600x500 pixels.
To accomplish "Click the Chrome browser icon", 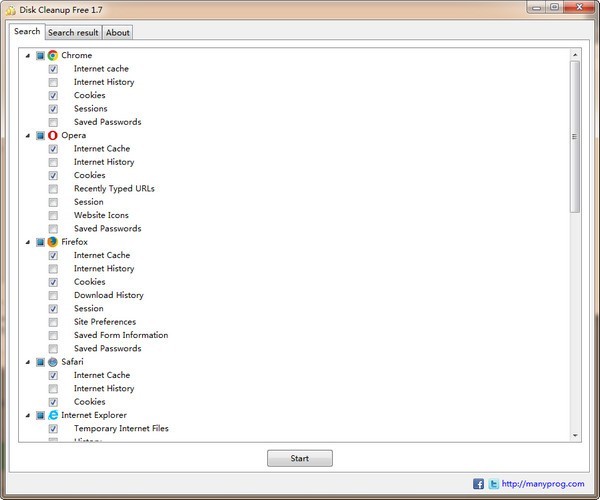I will click(x=53, y=55).
